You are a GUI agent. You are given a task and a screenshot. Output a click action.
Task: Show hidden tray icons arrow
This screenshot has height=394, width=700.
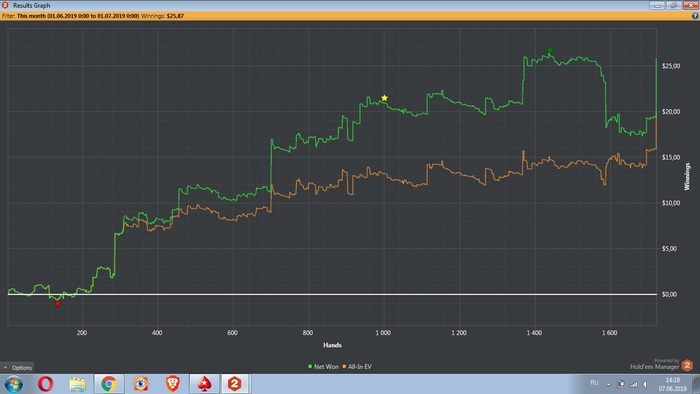coord(608,384)
